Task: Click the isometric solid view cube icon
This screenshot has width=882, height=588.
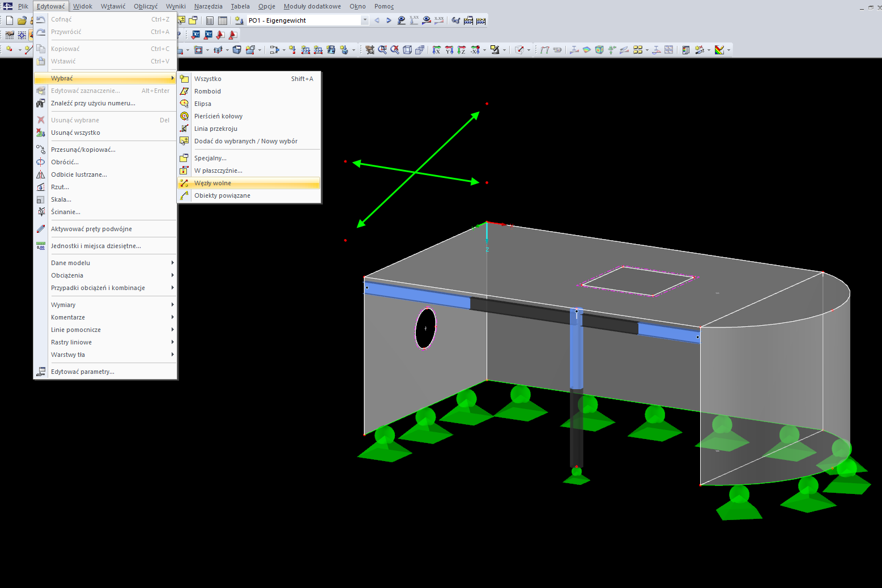Action: click(237, 50)
